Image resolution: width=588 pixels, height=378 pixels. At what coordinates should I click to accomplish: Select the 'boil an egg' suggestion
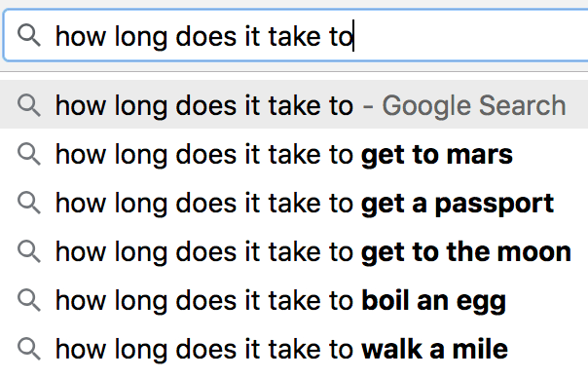tap(294, 301)
